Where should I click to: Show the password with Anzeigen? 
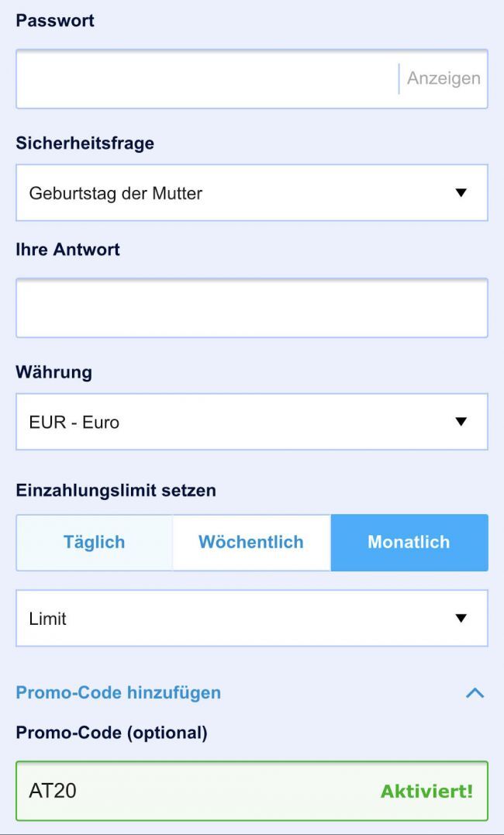point(444,79)
